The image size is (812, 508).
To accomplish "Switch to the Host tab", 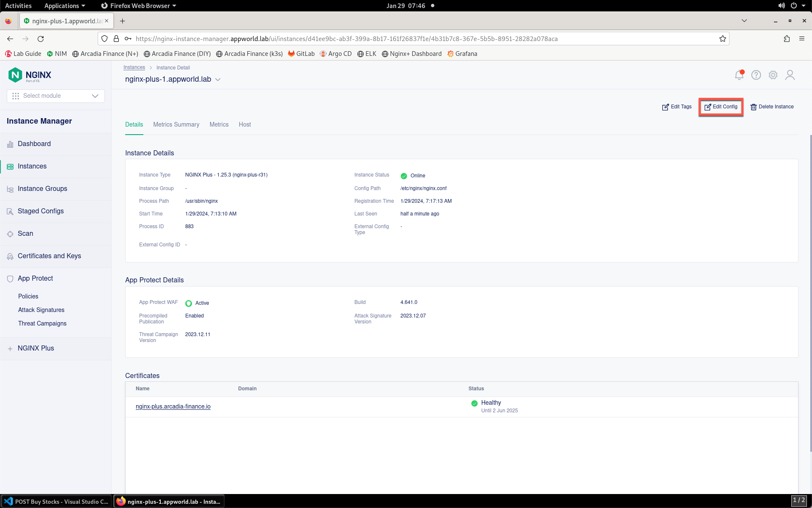I will point(245,124).
